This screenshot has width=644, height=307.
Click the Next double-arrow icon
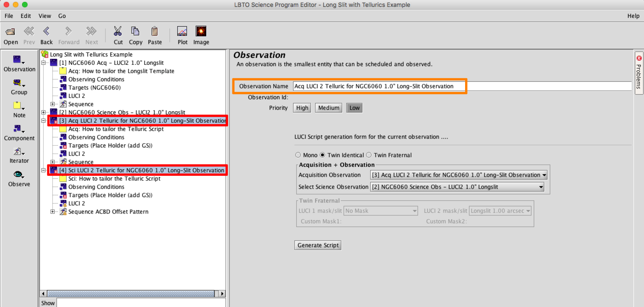click(x=91, y=31)
